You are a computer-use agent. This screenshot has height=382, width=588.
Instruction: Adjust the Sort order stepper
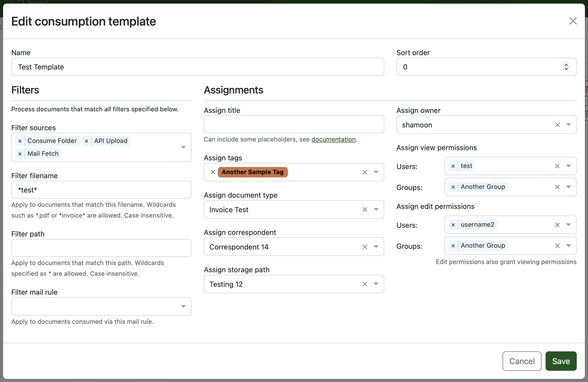(566, 67)
